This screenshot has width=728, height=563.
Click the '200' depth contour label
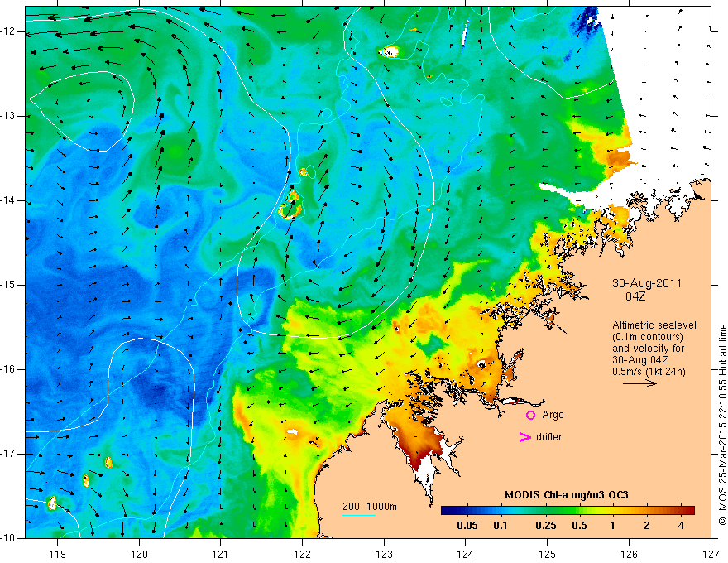[x=351, y=507]
